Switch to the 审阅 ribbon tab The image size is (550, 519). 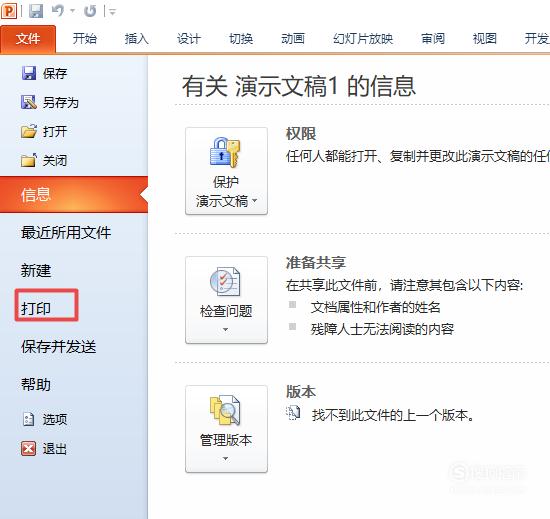(433, 38)
